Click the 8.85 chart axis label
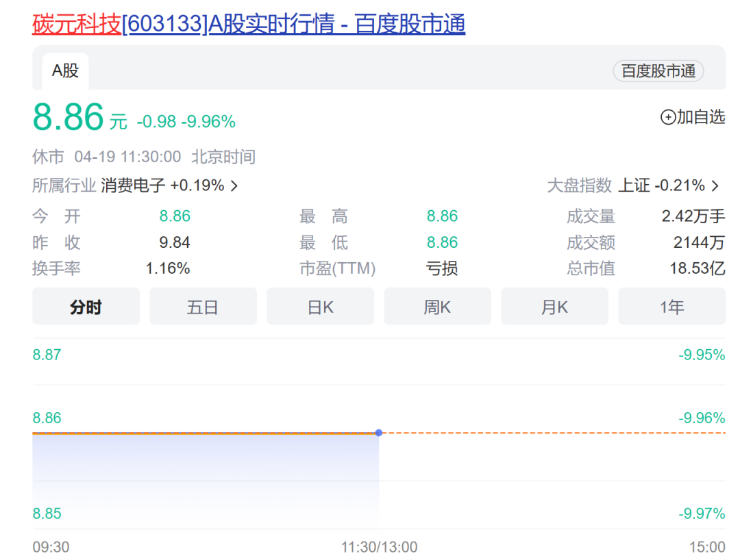The width and height of the screenshot is (740, 560). tap(47, 513)
